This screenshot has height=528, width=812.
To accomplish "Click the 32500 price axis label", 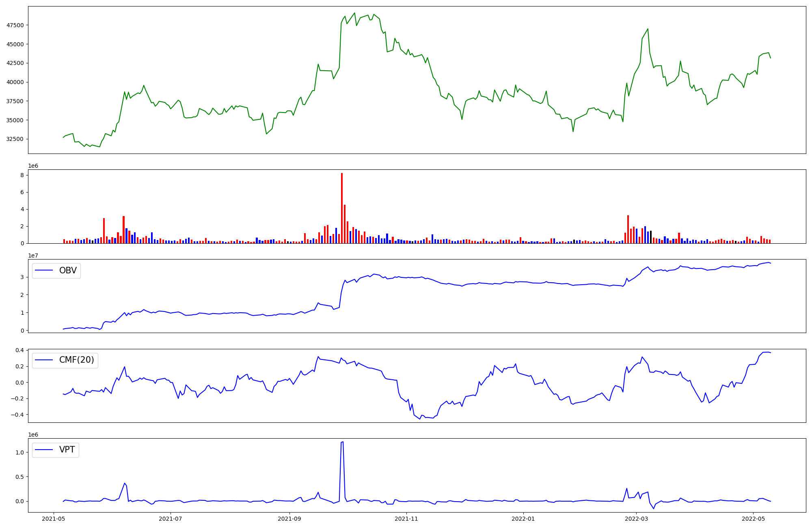I will pos(15,139).
